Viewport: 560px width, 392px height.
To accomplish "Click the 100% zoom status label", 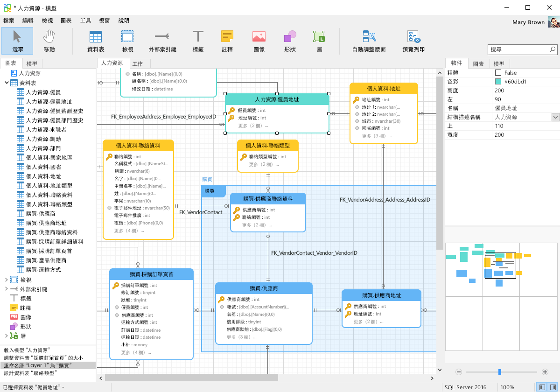I will tap(507, 387).
